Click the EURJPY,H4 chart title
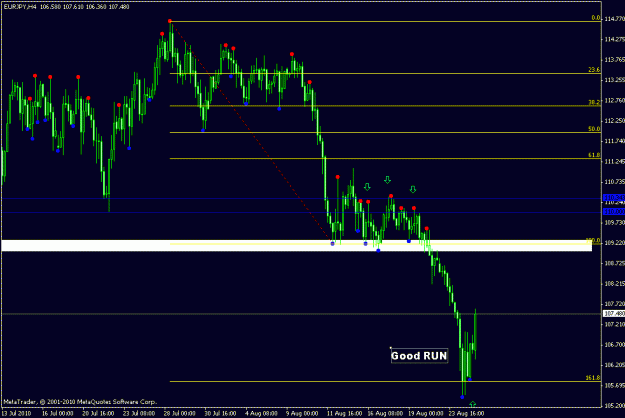Screen dimensions: 625x418 [x=20, y=7]
